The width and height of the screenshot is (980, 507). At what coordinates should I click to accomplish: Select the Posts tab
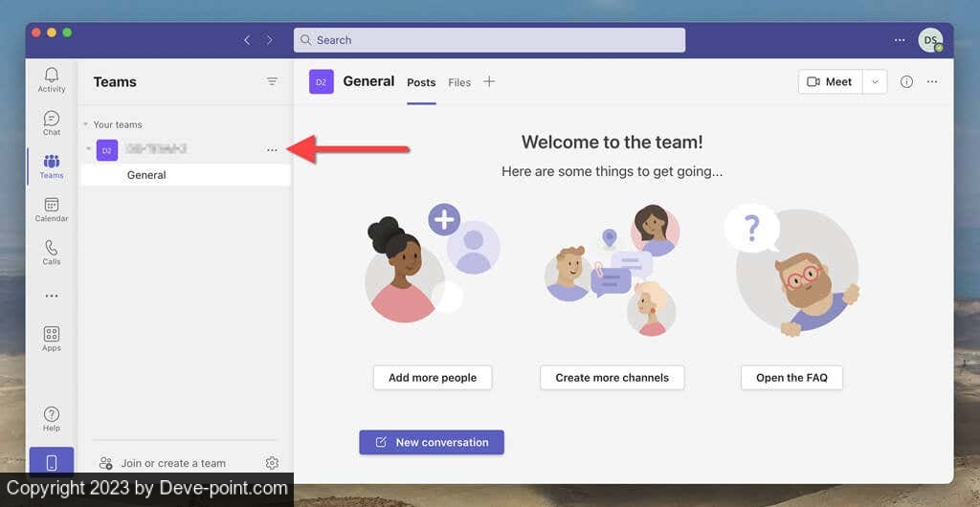tap(421, 83)
